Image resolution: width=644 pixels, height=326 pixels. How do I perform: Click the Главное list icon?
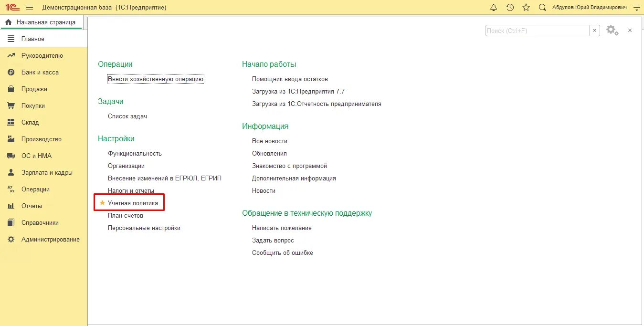pyautogui.click(x=11, y=39)
